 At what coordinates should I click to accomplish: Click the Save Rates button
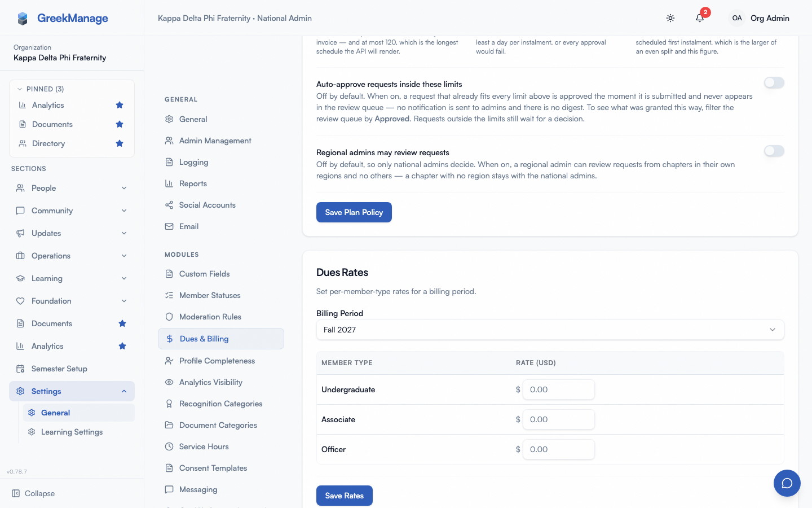[x=345, y=496]
